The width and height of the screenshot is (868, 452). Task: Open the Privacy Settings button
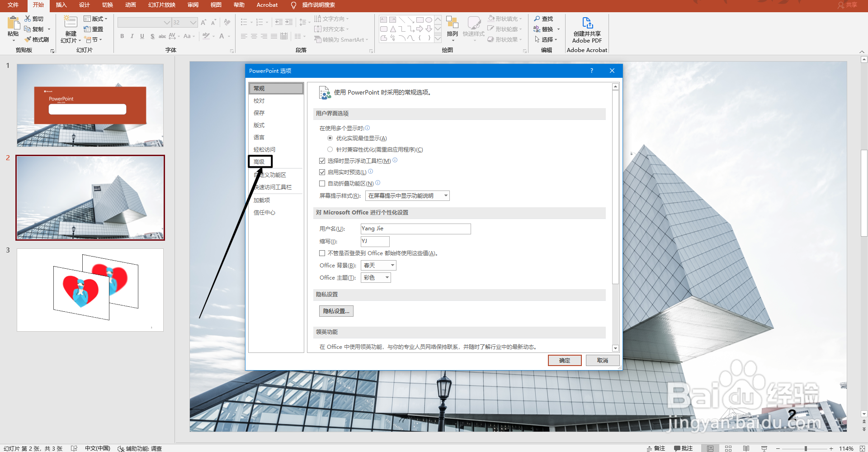point(336,311)
